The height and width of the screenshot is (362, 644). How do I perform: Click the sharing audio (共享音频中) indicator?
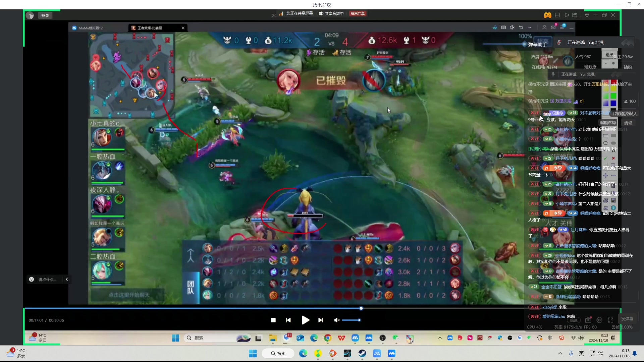(331, 13)
